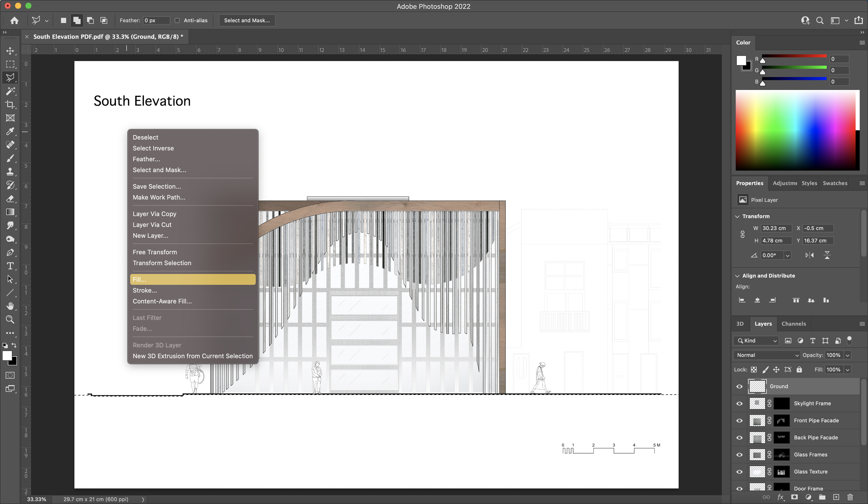Open the Opacity dropdown arrow
This screenshot has width=868, height=504.
848,355
